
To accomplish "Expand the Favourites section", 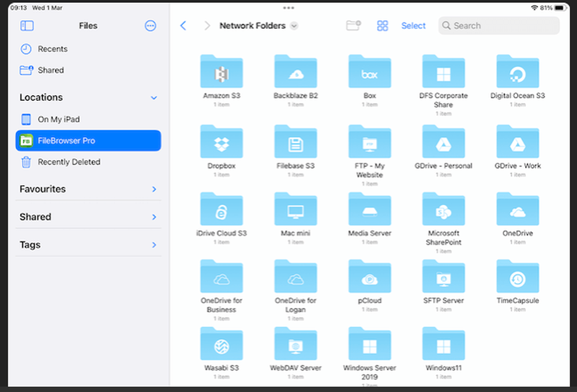I will click(154, 189).
